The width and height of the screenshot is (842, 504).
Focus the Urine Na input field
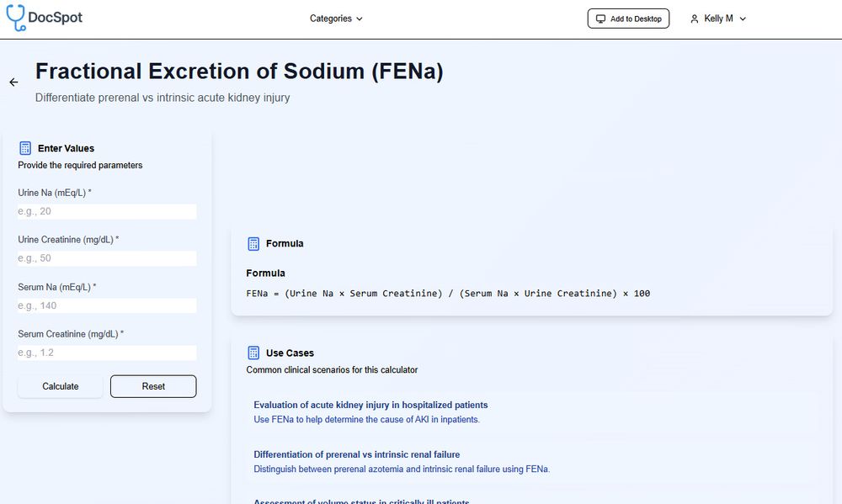[107, 211]
